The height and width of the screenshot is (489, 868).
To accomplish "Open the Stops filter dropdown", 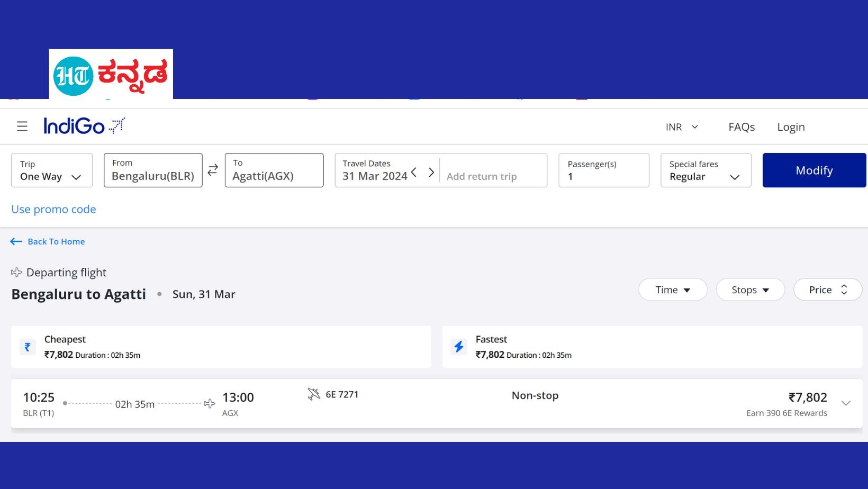I will 750,290.
